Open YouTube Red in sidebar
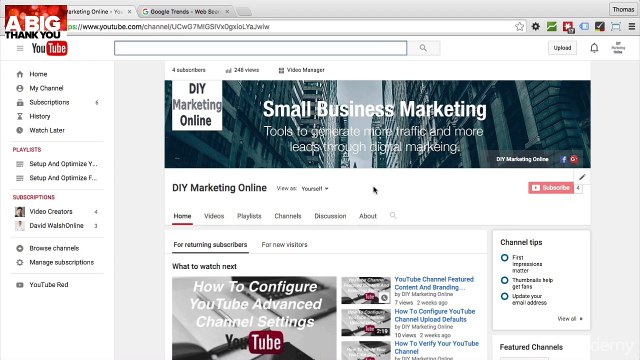This screenshot has height=360, width=640. pos(49,285)
